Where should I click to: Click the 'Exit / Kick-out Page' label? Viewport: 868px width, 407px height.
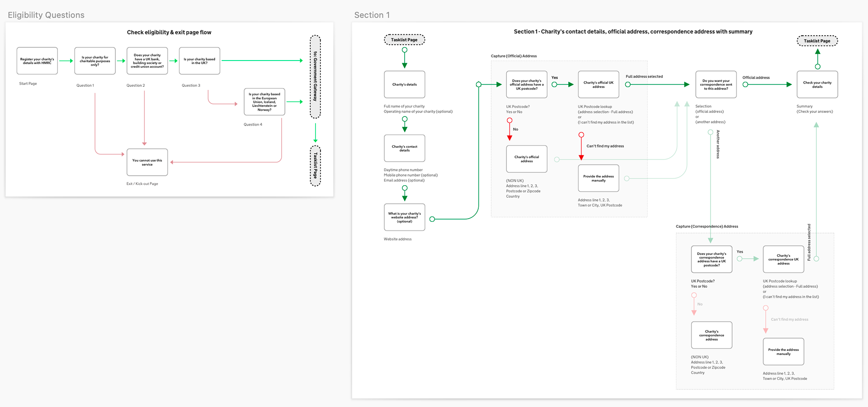(142, 184)
